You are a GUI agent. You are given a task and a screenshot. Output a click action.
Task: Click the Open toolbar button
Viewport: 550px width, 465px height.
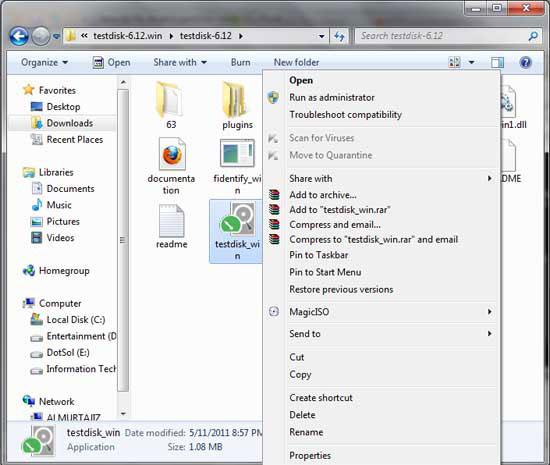112,62
